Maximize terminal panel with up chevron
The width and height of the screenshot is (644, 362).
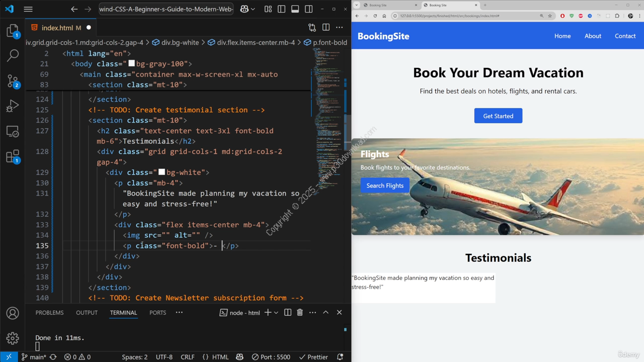(326, 312)
